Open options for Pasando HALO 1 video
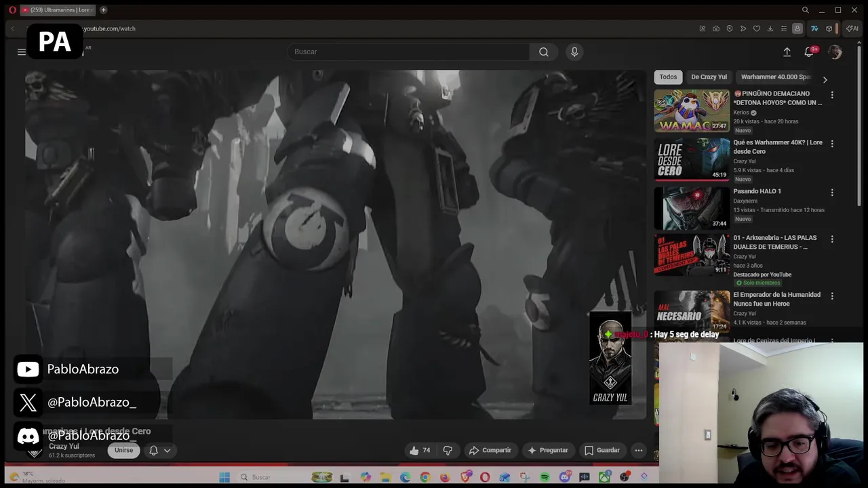This screenshot has width=868, height=488. pyautogui.click(x=832, y=192)
